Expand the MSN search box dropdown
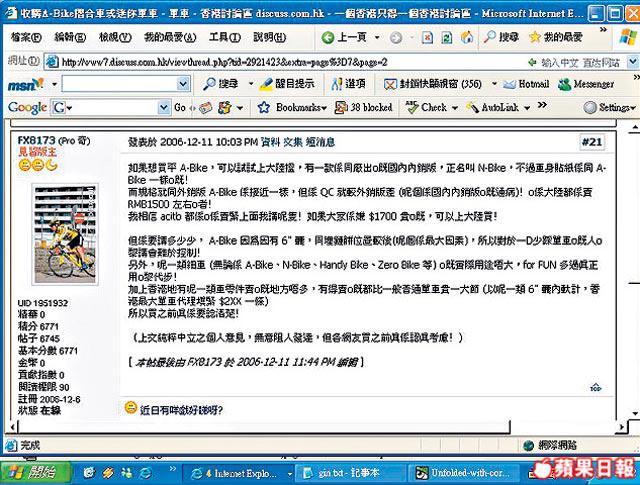640x485 pixels. (183, 84)
